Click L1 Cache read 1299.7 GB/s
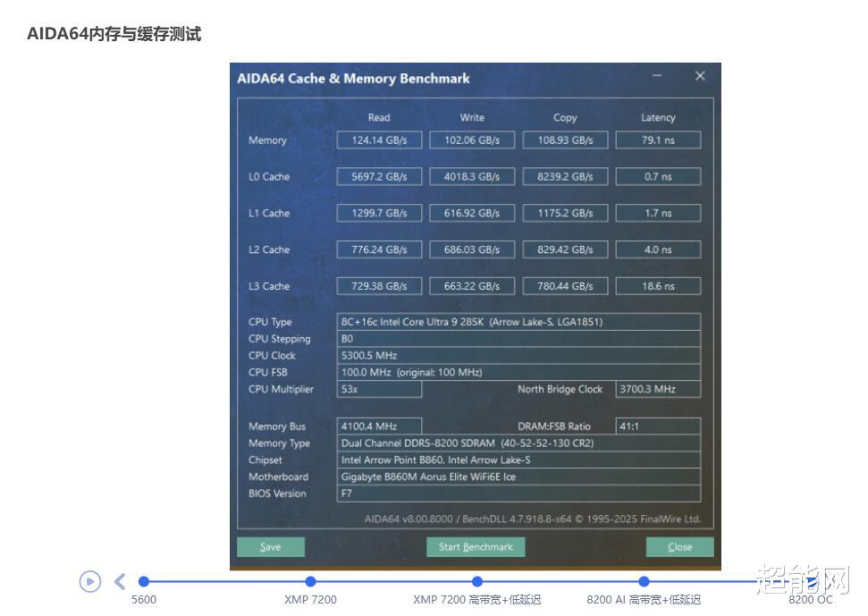The height and width of the screenshot is (616, 868). click(x=379, y=213)
